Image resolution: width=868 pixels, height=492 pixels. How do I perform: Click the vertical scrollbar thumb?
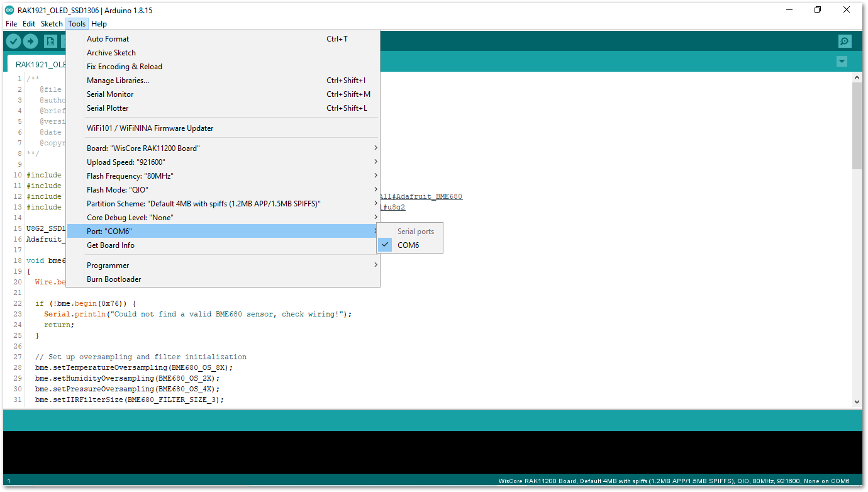(857, 125)
